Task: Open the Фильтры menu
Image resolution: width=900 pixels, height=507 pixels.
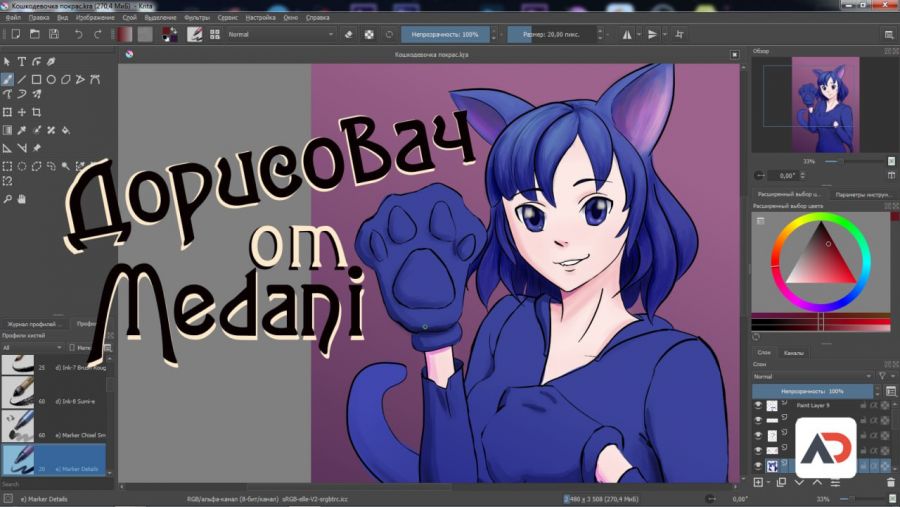Action: [x=197, y=18]
